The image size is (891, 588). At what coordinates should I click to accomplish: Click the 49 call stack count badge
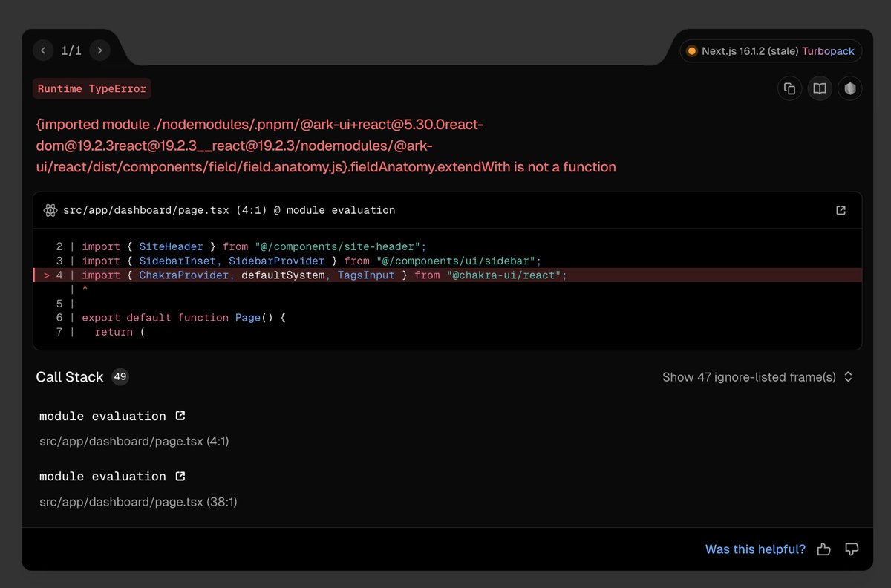[x=120, y=376]
